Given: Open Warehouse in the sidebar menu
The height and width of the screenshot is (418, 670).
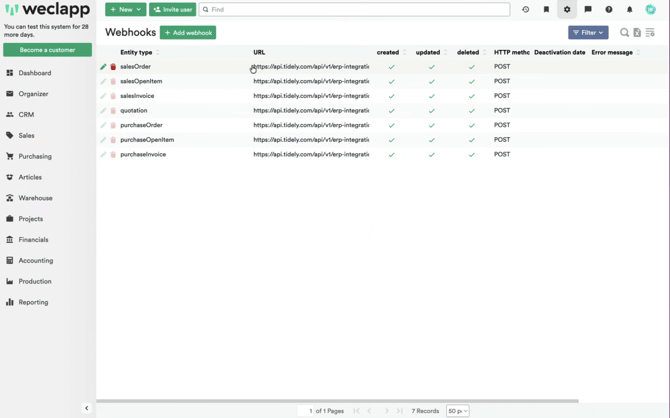Looking at the screenshot, I should click(x=35, y=198).
